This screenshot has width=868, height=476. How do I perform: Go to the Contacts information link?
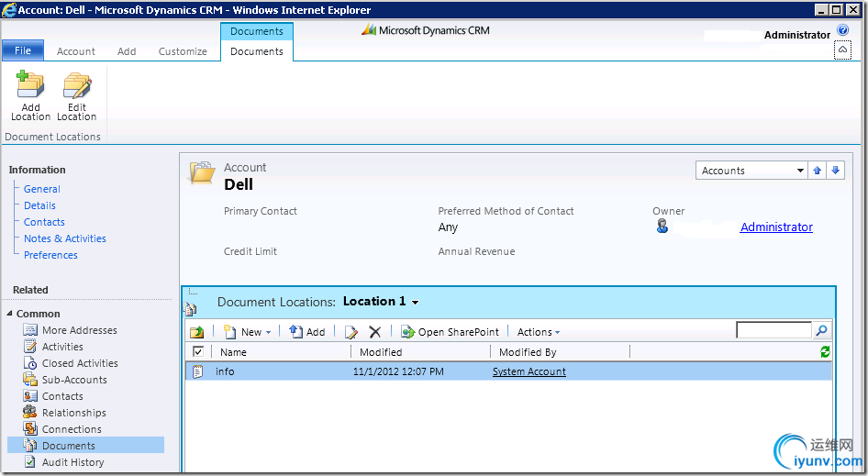click(44, 222)
